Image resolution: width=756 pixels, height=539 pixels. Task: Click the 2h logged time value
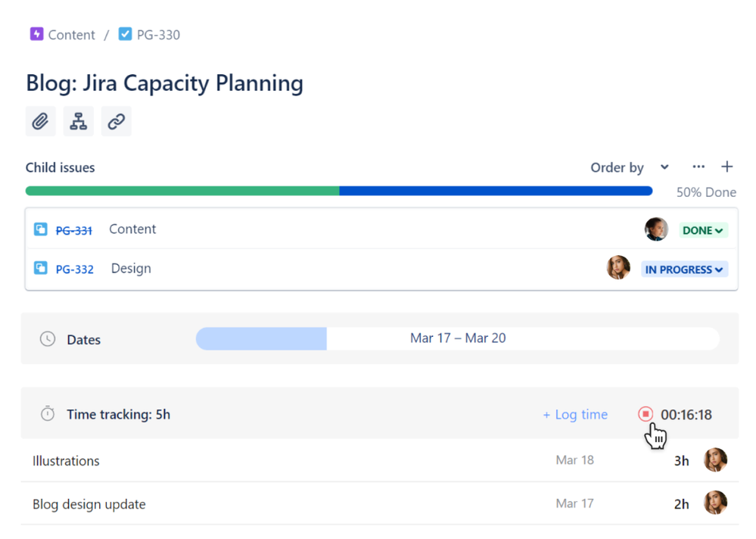point(681,504)
